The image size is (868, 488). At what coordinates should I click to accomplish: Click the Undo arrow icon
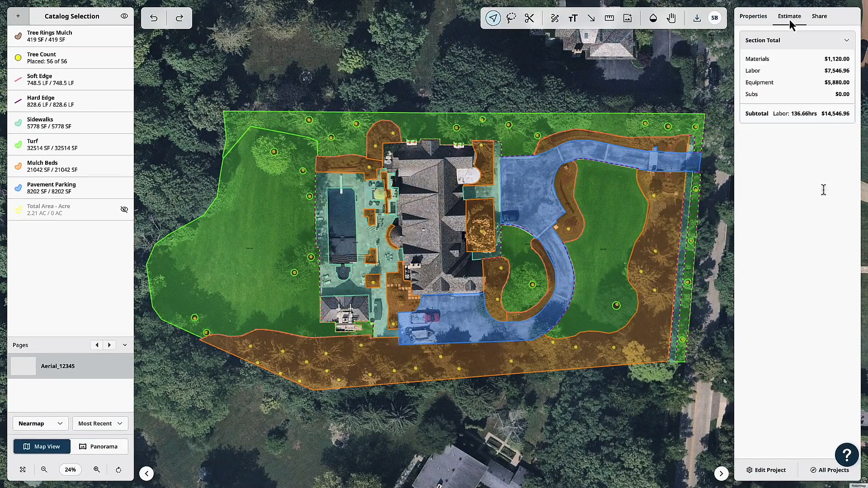(x=154, y=18)
